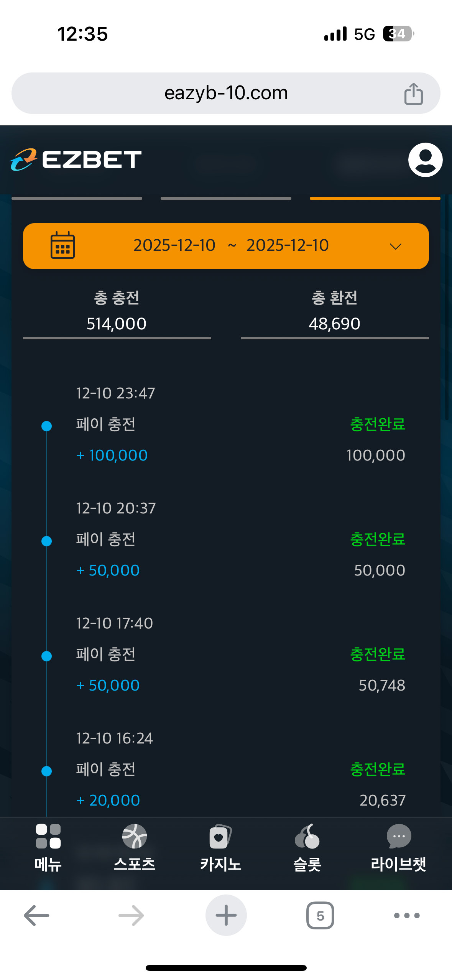
Task: Select the active orange tab
Action: [375, 198]
